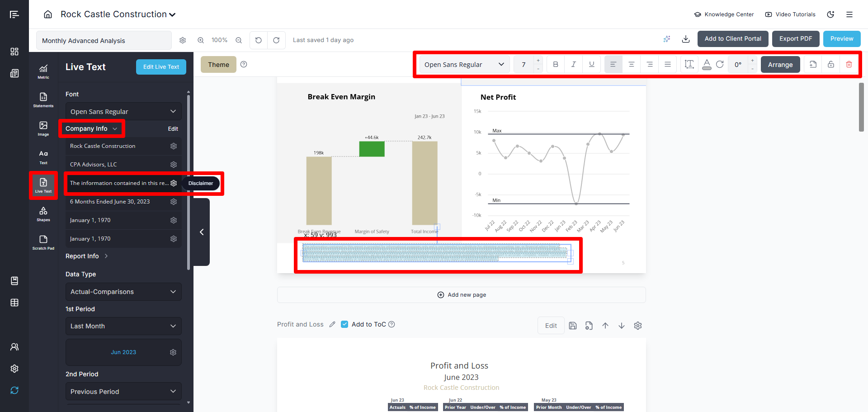Image resolution: width=868 pixels, height=412 pixels.
Task: Click the delete trash icon in toolbar
Action: (x=849, y=65)
